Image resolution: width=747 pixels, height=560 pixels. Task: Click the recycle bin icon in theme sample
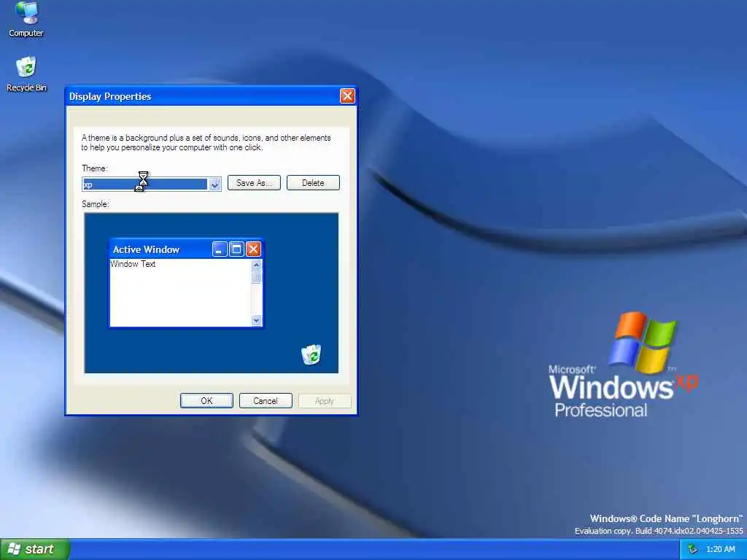point(311,355)
